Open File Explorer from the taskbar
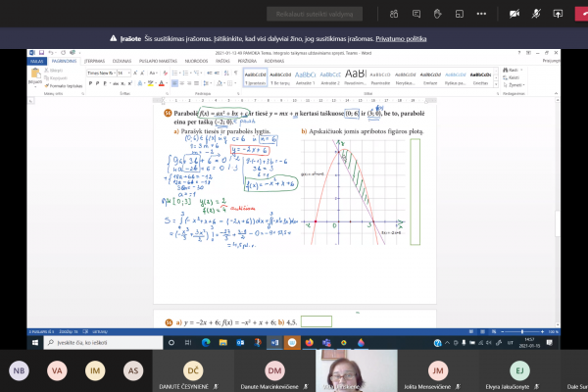The height and width of the screenshot is (392, 588). pyautogui.click(x=223, y=342)
